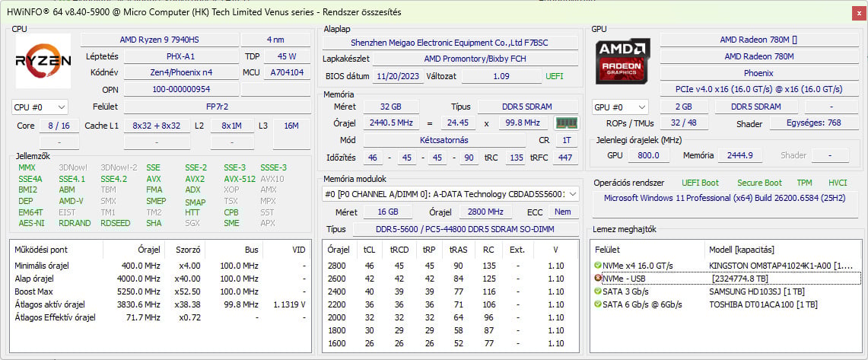Click the AMD Ryzen logo image

43,61
